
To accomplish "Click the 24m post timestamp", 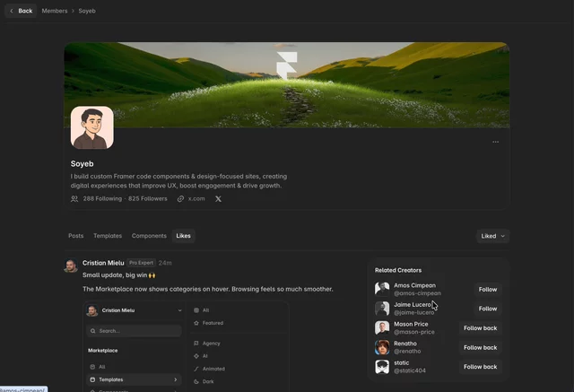I will pyautogui.click(x=165, y=263).
